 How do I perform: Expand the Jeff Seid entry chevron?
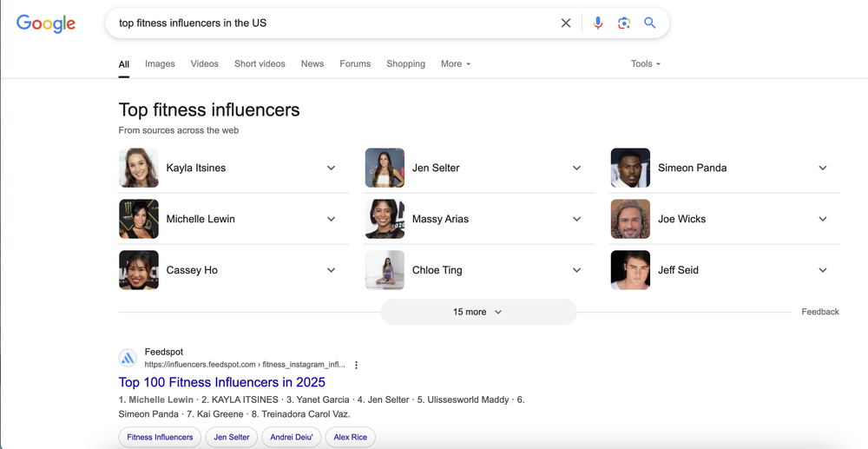tap(823, 270)
